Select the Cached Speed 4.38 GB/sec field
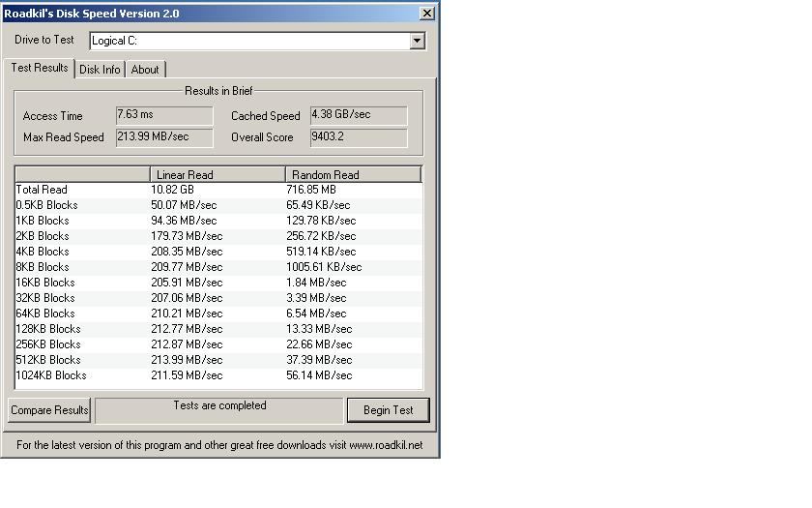 359,115
